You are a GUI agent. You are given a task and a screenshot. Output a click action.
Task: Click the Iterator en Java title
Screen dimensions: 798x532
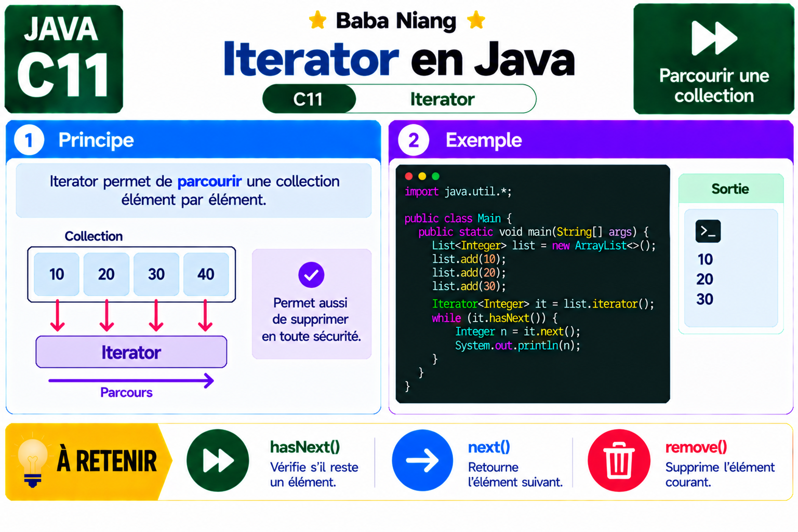click(x=399, y=59)
